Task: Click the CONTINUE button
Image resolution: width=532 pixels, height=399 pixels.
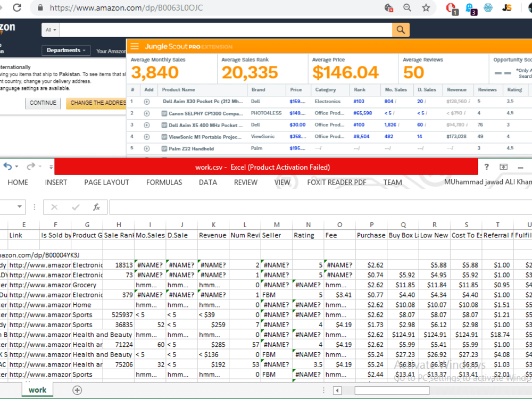Action: point(43,103)
